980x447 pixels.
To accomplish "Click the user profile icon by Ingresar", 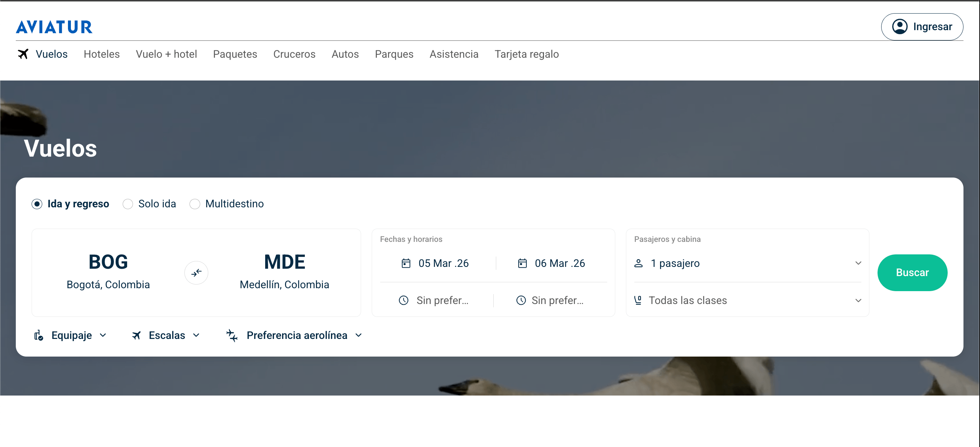I will click(900, 27).
